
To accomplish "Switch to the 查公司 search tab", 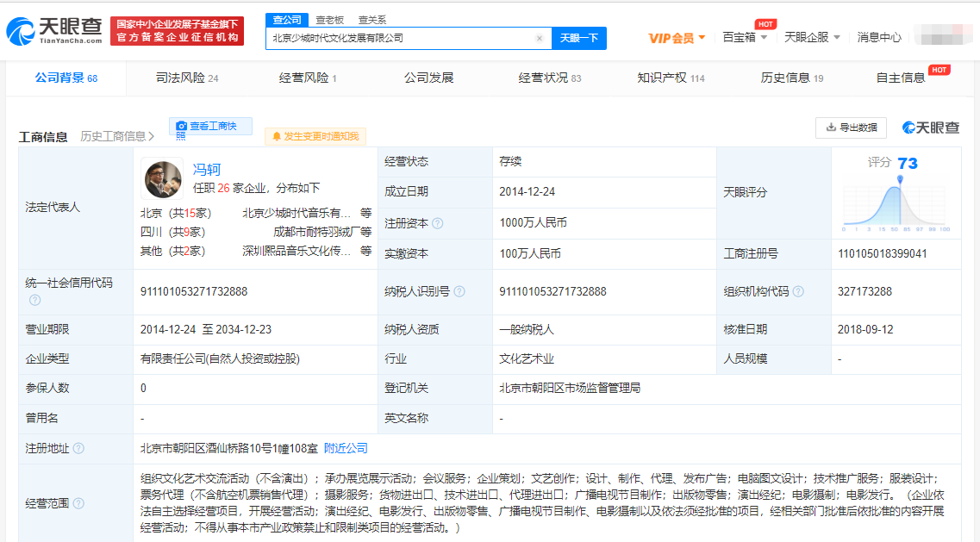I will point(287,20).
